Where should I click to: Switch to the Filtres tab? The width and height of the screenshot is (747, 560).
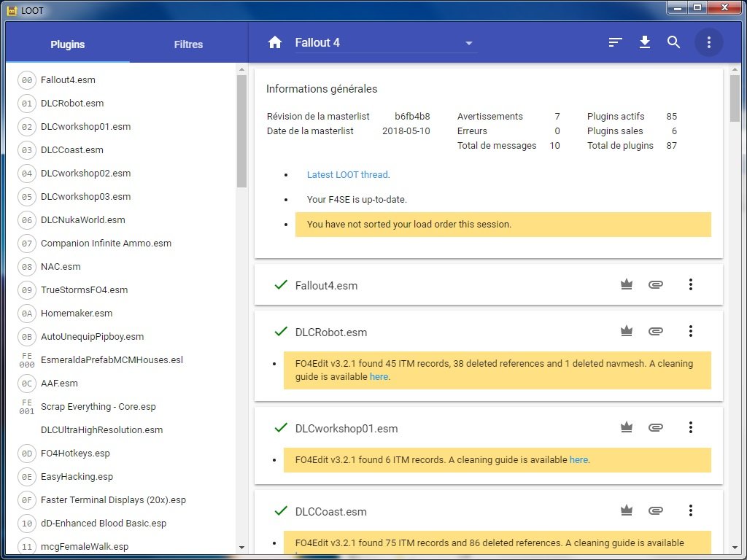(x=188, y=44)
